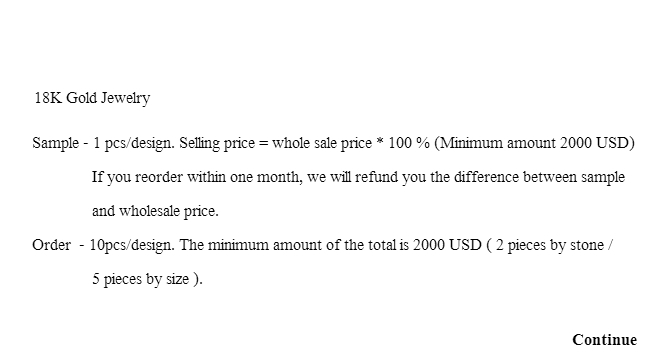Click the word Sample

[x=55, y=143]
